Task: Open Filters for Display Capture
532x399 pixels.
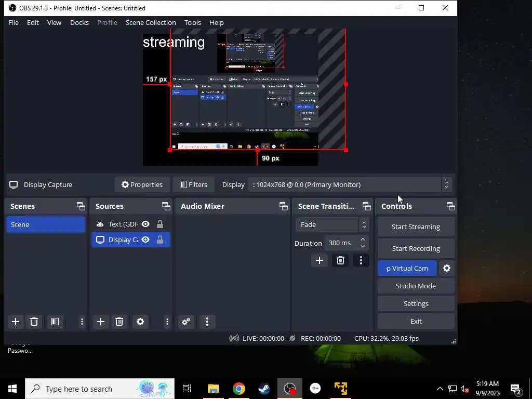Action: coord(193,184)
